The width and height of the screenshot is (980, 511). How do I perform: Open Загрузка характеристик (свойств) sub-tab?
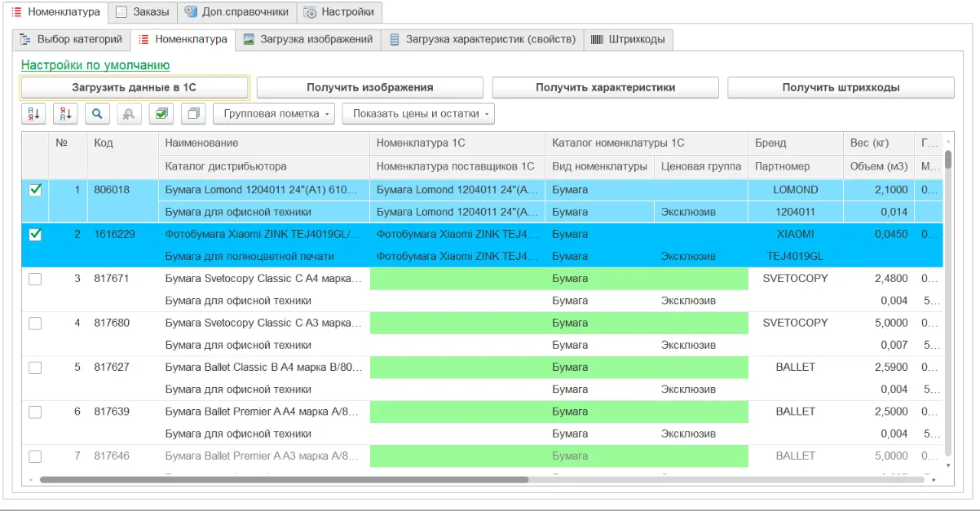483,40
